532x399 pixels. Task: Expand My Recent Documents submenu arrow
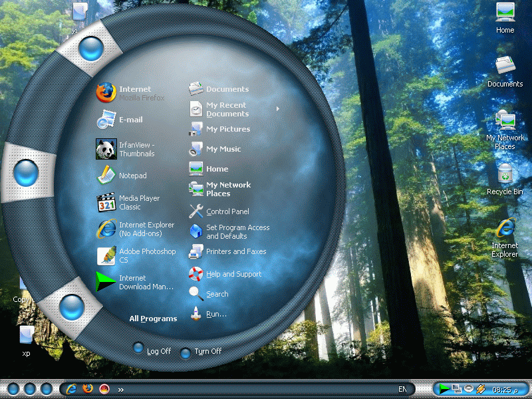coord(277,108)
